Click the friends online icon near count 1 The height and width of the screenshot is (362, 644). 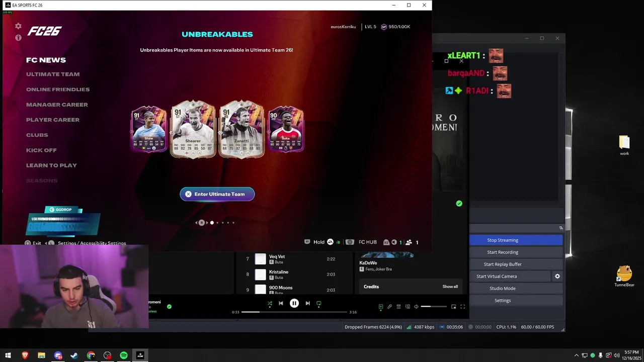(x=409, y=242)
